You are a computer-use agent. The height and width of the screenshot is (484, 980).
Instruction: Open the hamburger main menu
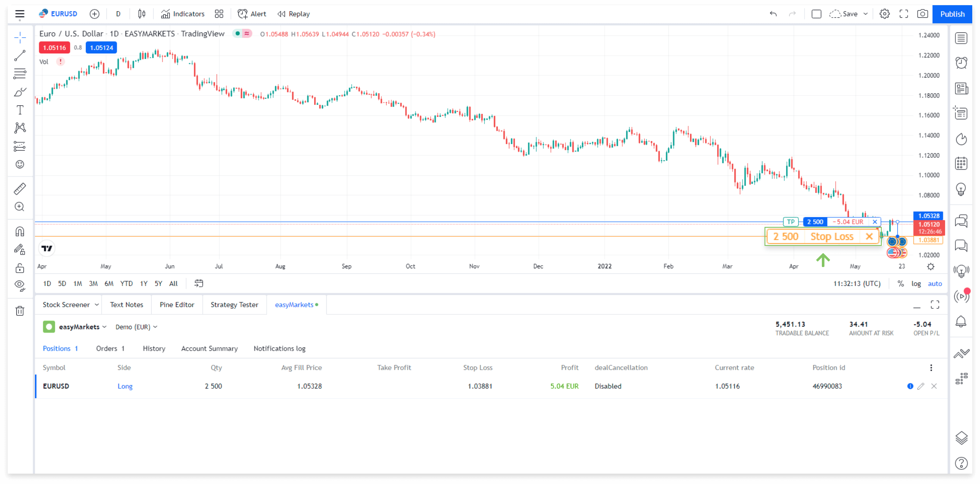coord(20,14)
